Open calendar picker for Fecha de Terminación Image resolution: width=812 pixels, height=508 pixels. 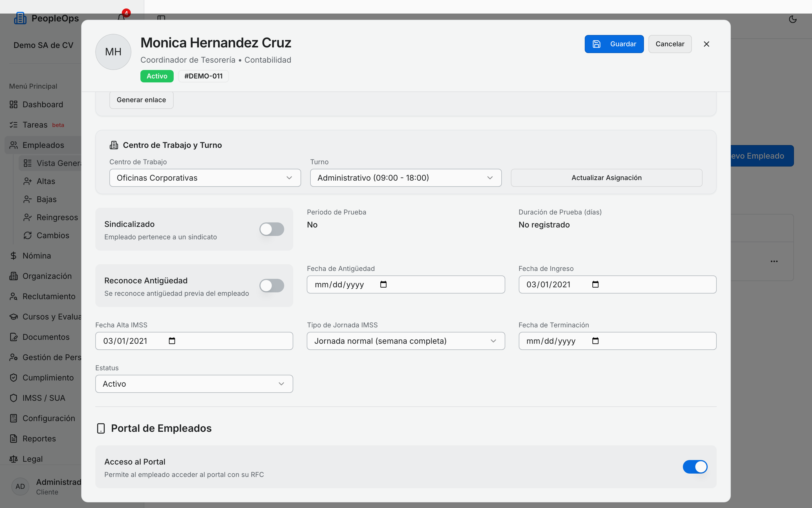coord(595,341)
